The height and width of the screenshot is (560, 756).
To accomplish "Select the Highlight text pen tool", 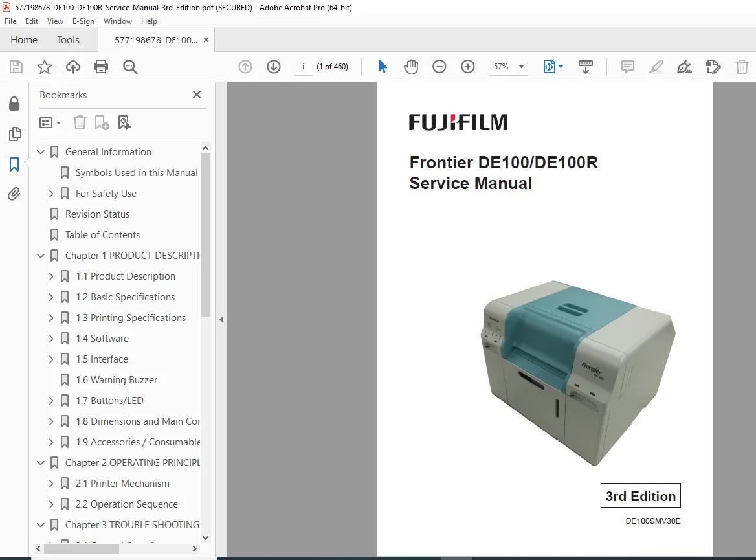I will point(656,67).
